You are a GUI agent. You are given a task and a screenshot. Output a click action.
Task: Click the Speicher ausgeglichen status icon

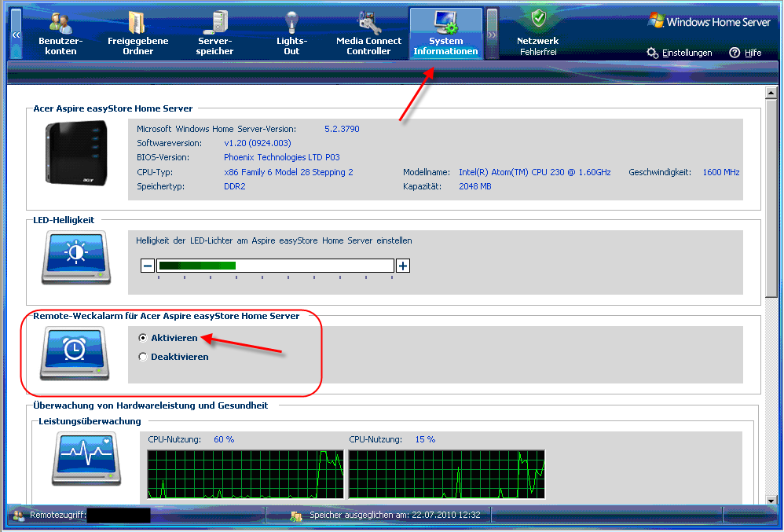(296, 515)
